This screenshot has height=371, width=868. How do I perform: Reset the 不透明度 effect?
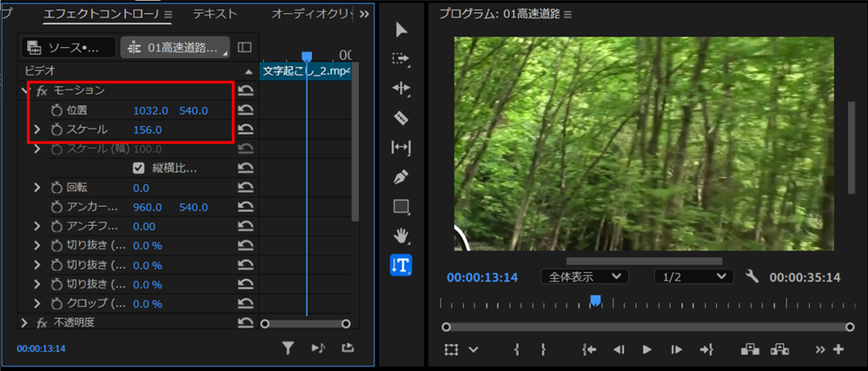pyautogui.click(x=245, y=323)
